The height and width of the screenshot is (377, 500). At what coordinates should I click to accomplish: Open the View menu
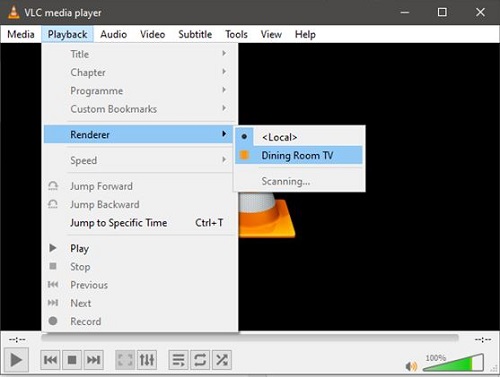pyautogui.click(x=271, y=34)
